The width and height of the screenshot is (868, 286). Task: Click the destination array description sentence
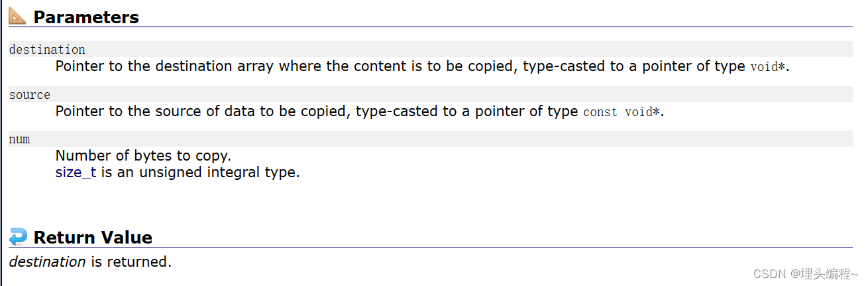pos(423,66)
